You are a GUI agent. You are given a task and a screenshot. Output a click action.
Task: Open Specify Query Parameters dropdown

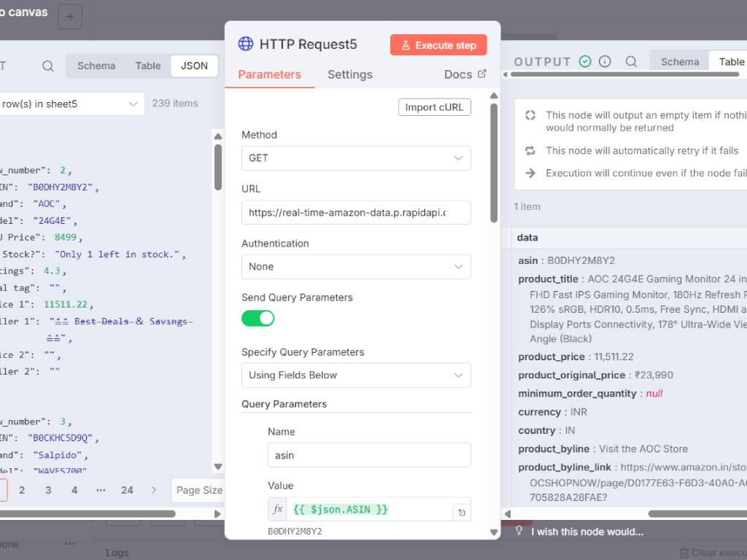pos(356,376)
